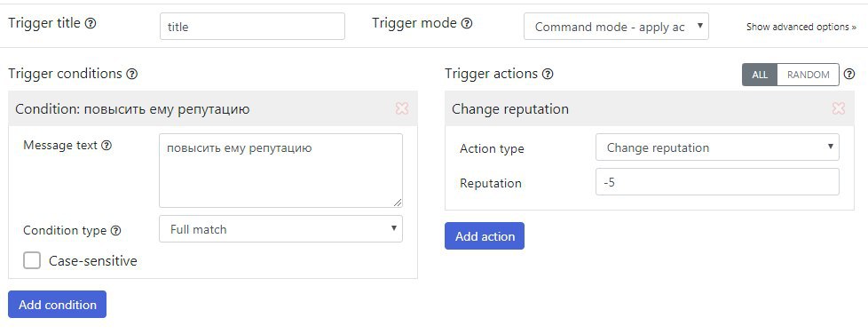Open the Action type dropdown
This screenshot has width=868, height=334.
tap(717, 147)
